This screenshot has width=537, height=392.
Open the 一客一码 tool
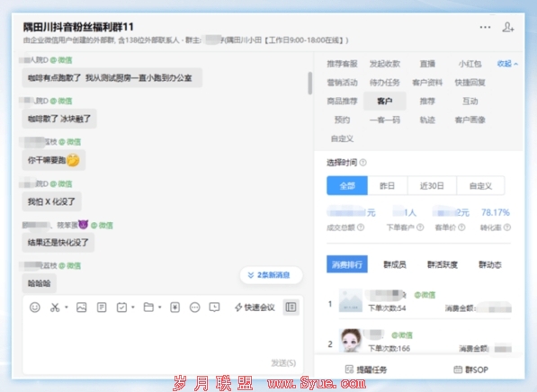385,120
